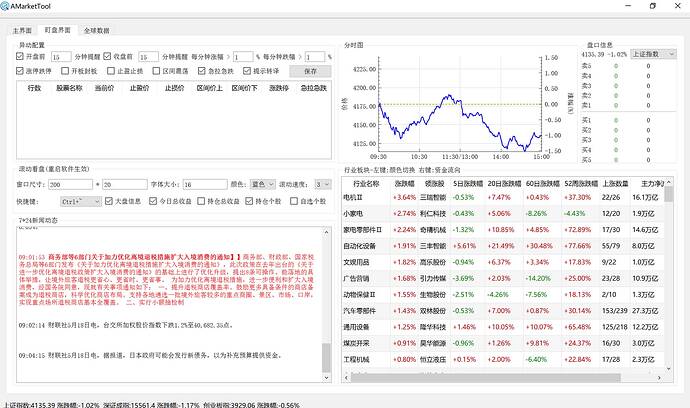Viewport: 690px width, 408px height.
Task: Sort by 60日涨跌幅 column header
Action: point(543,184)
